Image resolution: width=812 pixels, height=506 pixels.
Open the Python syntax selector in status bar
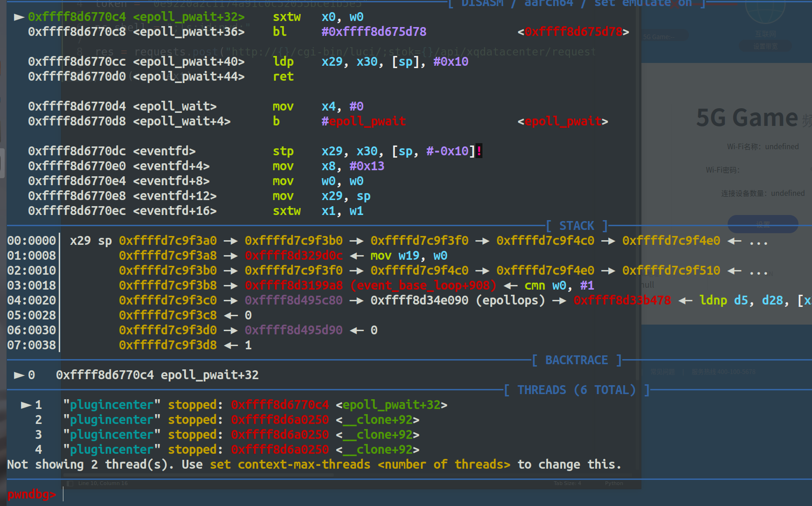(614, 483)
